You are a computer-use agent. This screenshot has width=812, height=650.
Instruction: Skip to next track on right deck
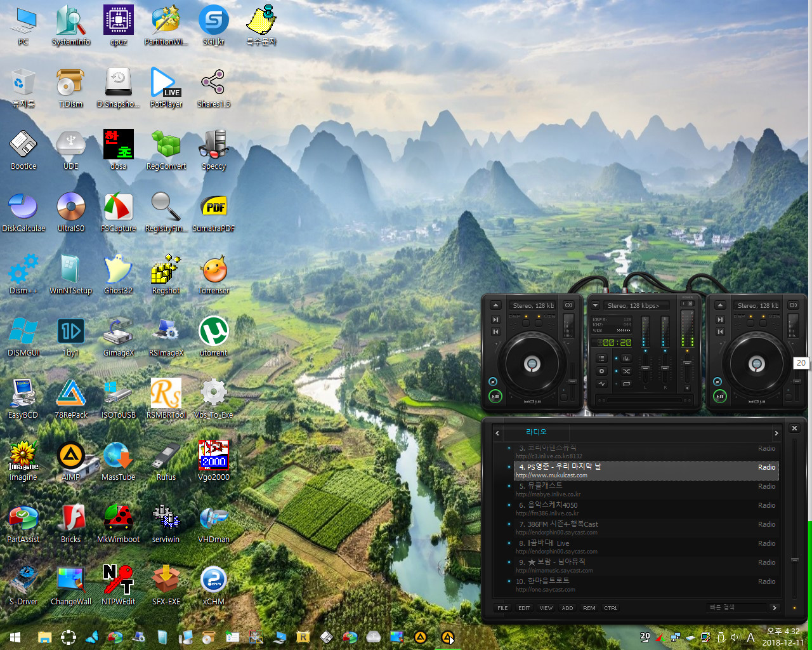[720, 319]
